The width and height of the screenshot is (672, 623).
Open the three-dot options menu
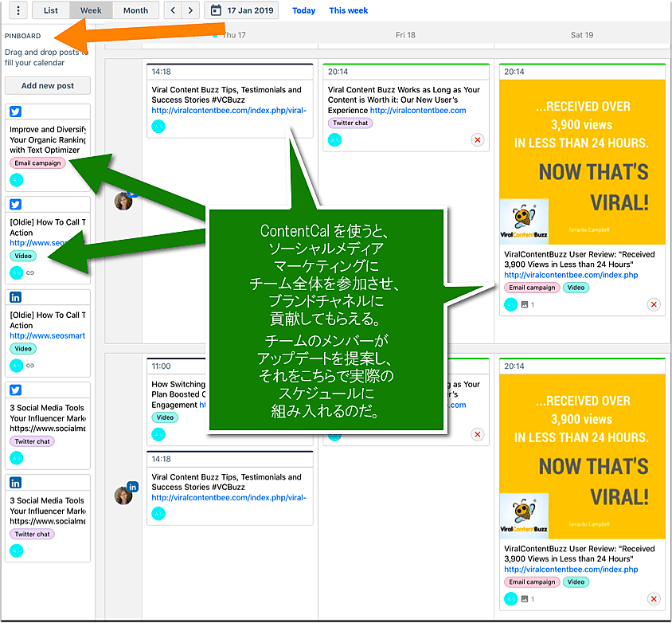coord(18,10)
